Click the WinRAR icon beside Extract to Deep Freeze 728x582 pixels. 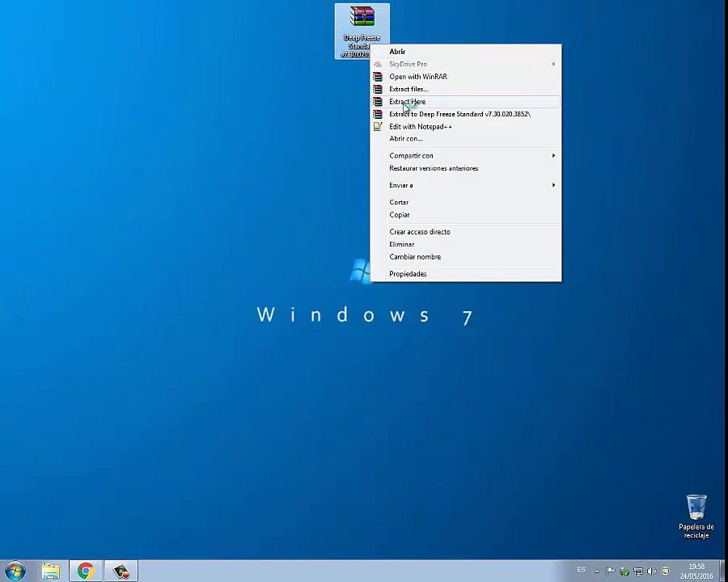[378, 114]
